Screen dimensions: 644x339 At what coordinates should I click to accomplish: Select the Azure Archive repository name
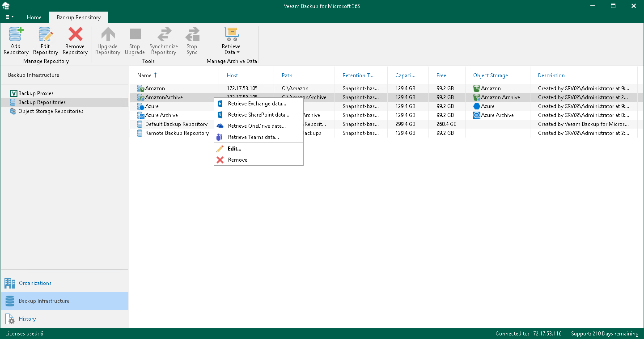161,115
